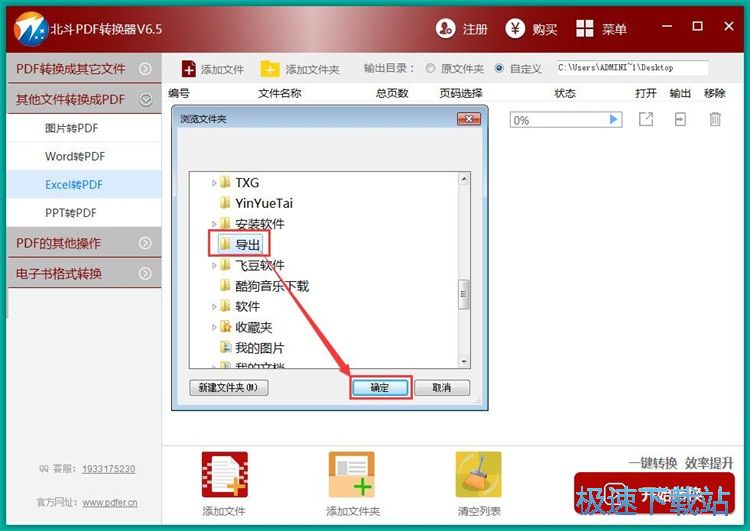Click the 确定 confirm button
This screenshot has height=531, width=750.
(x=380, y=387)
